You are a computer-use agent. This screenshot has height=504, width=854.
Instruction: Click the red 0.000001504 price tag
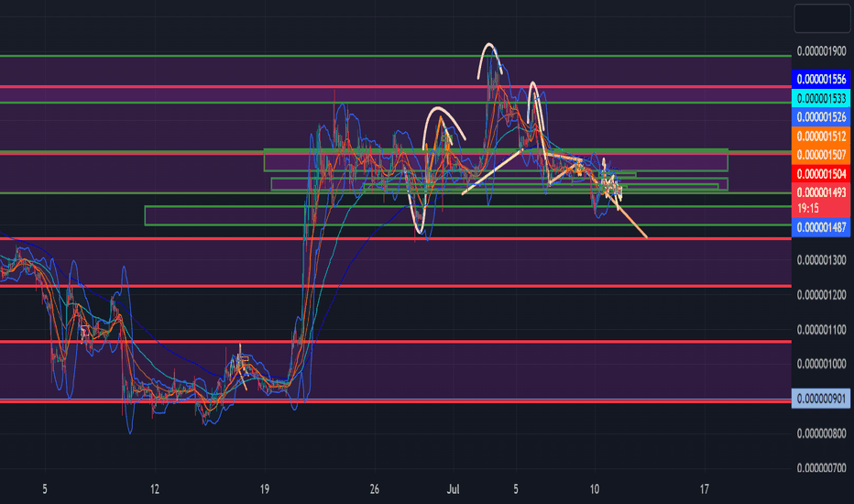[x=821, y=174]
